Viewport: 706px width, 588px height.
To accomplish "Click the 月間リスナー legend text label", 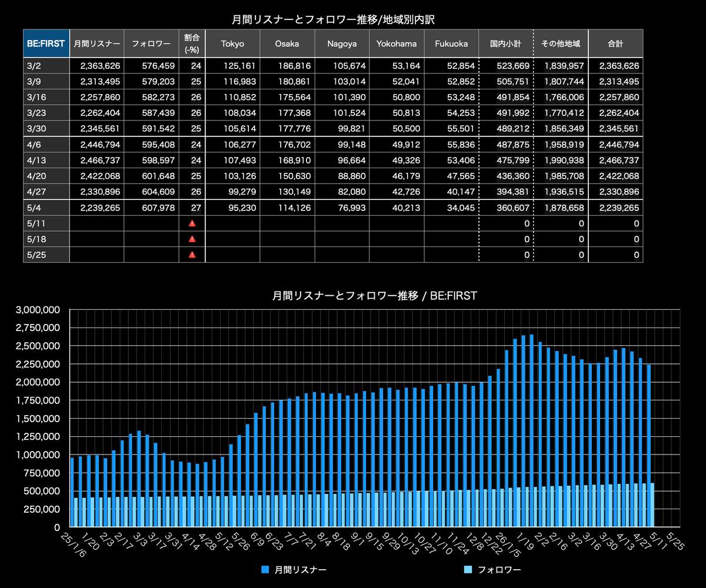I will pyautogui.click(x=301, y=570).
